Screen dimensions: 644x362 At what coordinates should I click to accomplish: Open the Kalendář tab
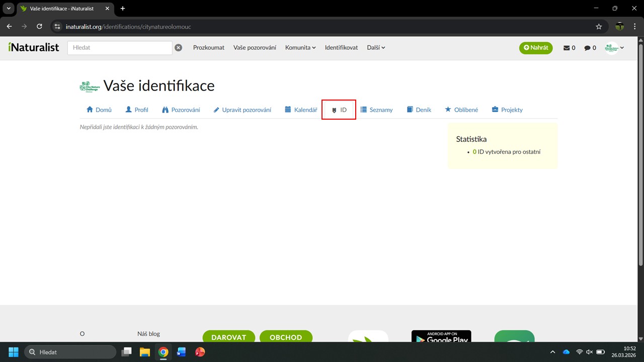(301, 110)
